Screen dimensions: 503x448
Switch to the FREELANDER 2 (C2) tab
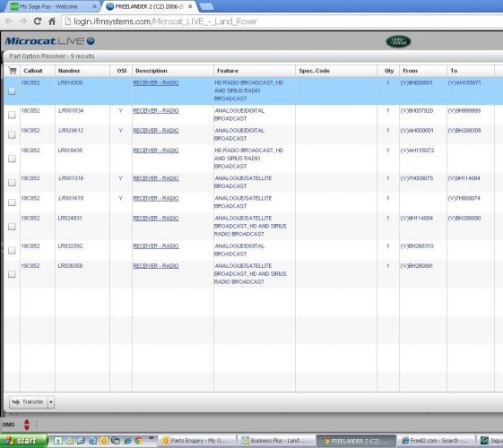pyautogui.click(x=149, y=6)
